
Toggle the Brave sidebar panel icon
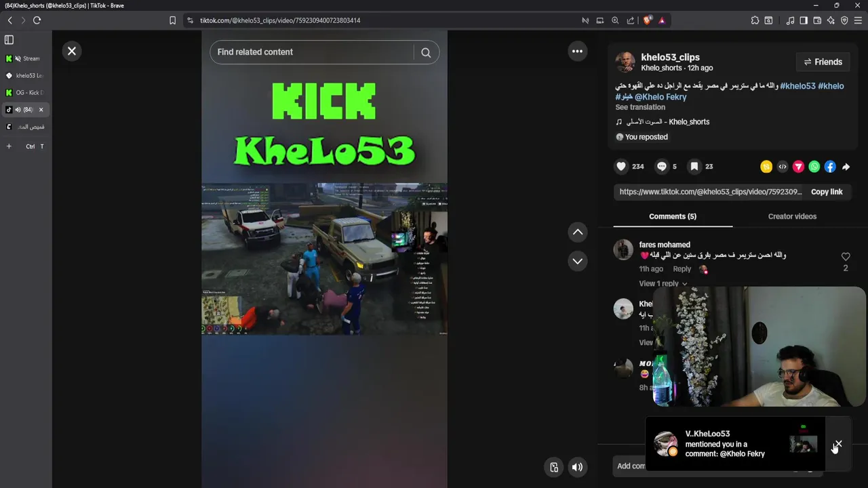pos(804,20)
